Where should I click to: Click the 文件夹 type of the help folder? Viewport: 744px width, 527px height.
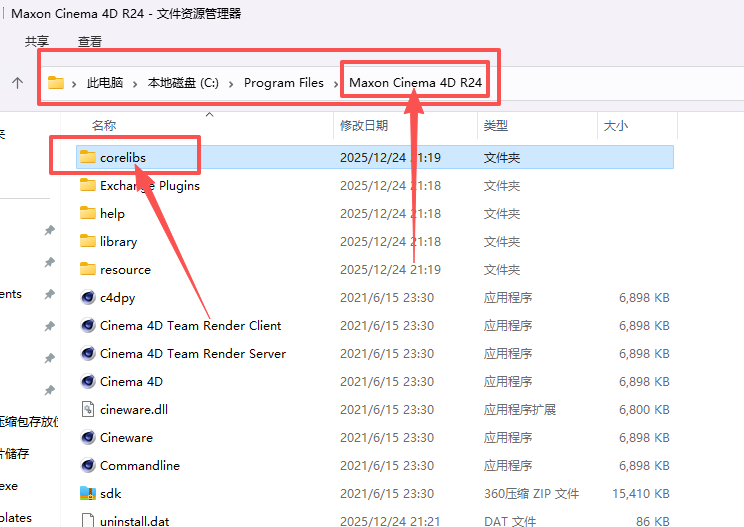coord(502,213)
